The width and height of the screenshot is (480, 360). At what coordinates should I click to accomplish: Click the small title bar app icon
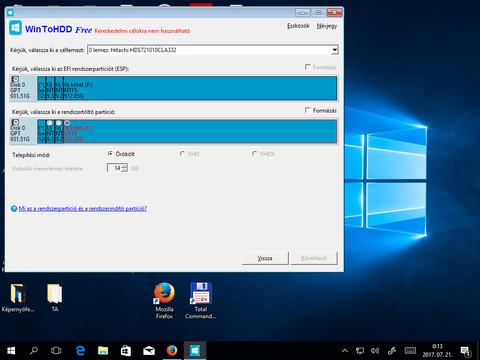[x=10, y=13]
